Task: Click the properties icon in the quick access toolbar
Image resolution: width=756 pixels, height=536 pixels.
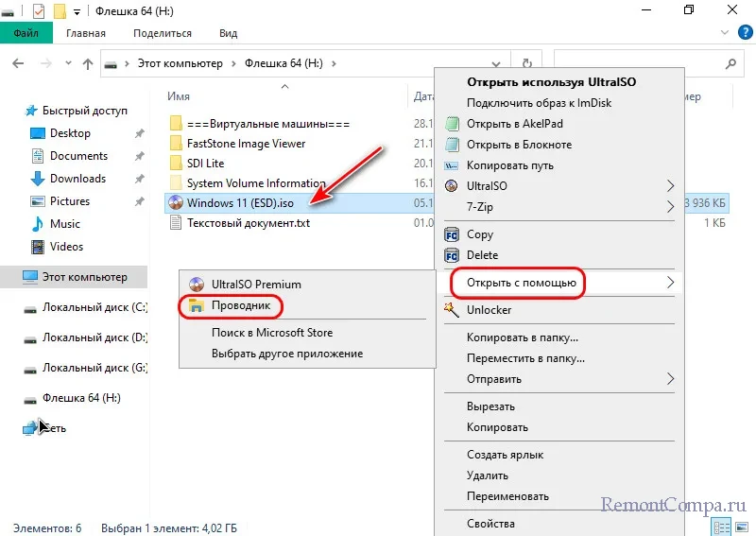Action: (38, 10)
